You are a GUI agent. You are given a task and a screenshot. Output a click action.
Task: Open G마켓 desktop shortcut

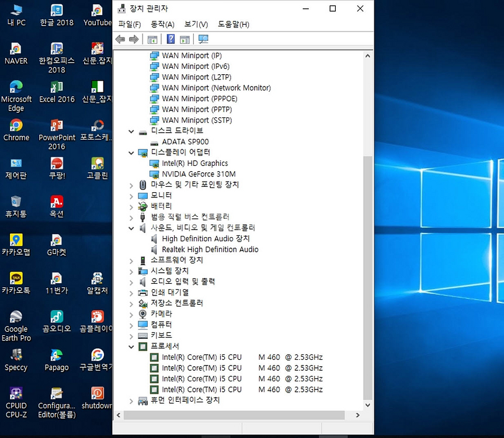(57, 245)
